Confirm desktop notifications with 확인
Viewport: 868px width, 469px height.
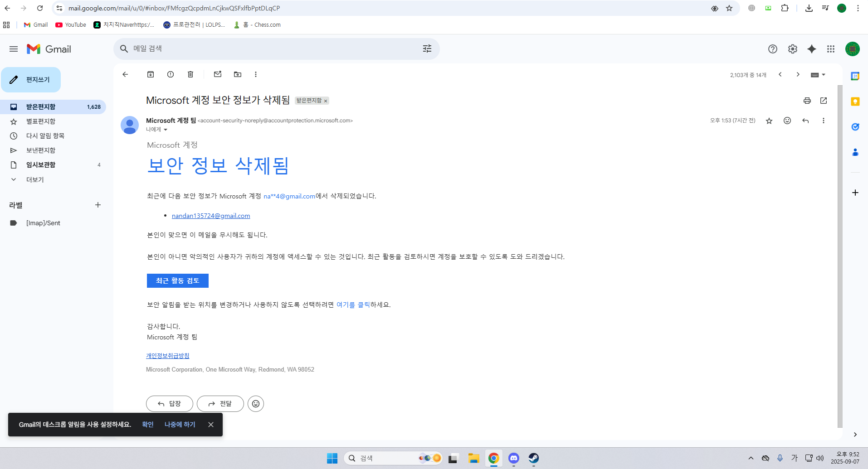[x=148, y=425]
